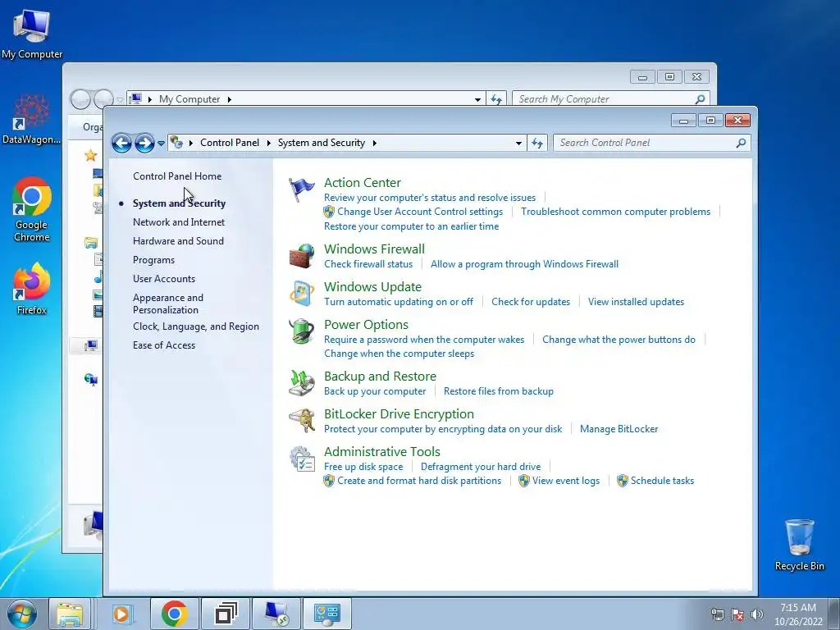
Task: Open the Power Options battery icon
Action: tap(302, 331)
